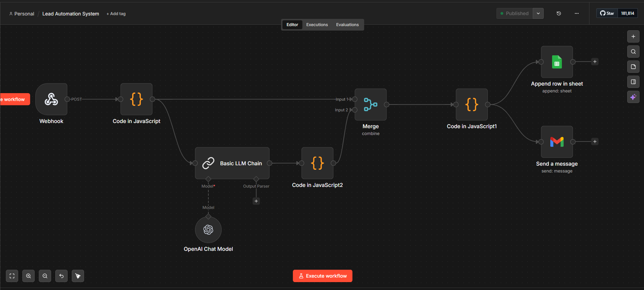Open the AI assistant sparkle button
Image resolution: width=644 pixels, height=290 pixels.
click(633, 97)
